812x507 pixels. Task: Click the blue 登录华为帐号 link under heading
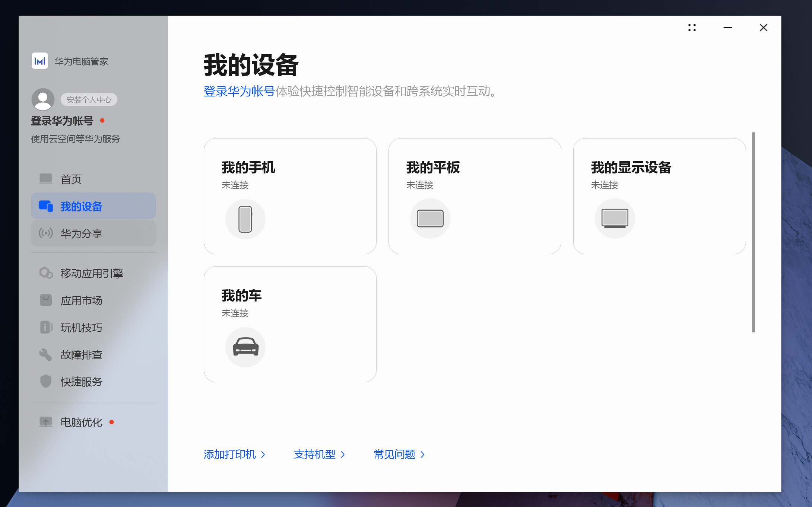[x=239, y=91]
